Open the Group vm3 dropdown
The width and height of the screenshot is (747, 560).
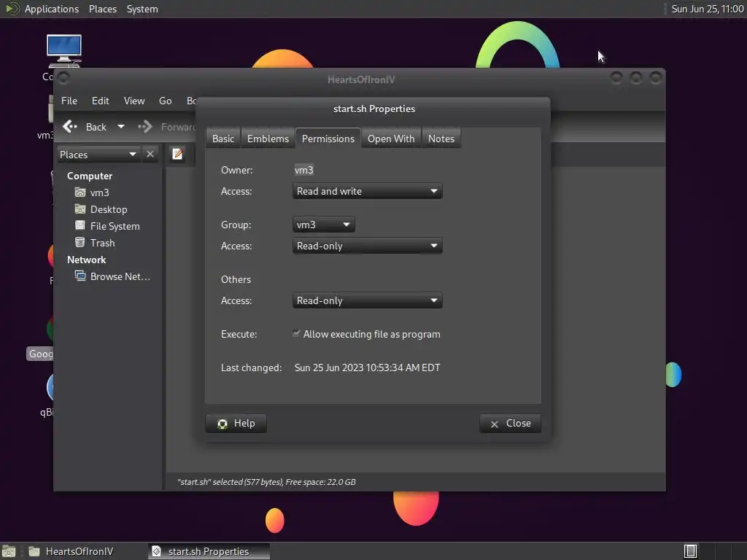click(323, 225)
